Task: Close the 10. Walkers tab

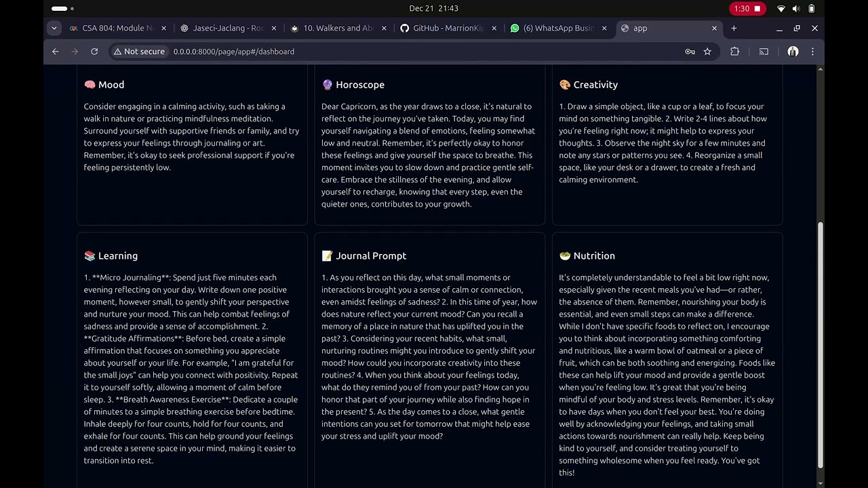Action: (384, 28)
